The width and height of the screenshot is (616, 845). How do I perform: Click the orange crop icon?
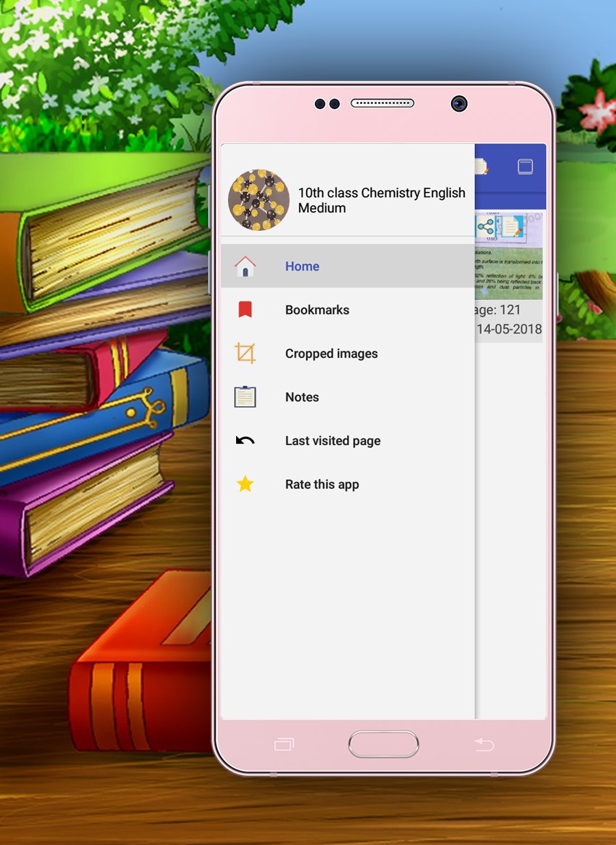point(245,353)
